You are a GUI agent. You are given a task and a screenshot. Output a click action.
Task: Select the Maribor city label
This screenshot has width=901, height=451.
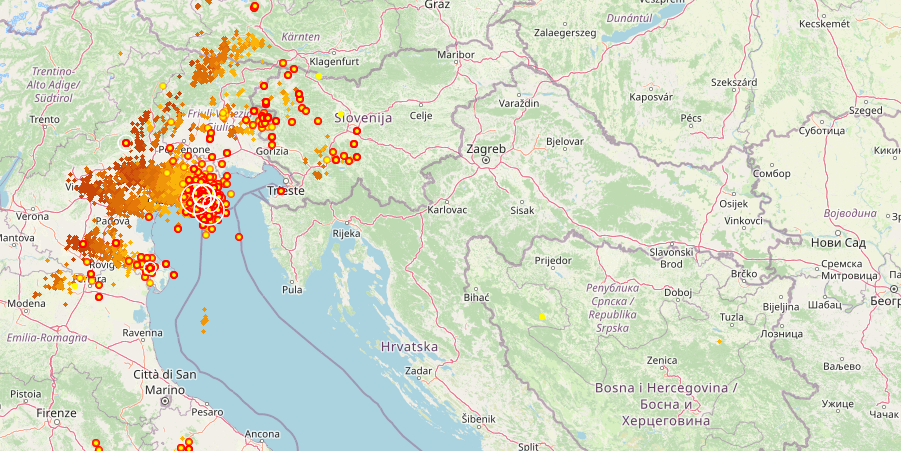tap(456, 55)
